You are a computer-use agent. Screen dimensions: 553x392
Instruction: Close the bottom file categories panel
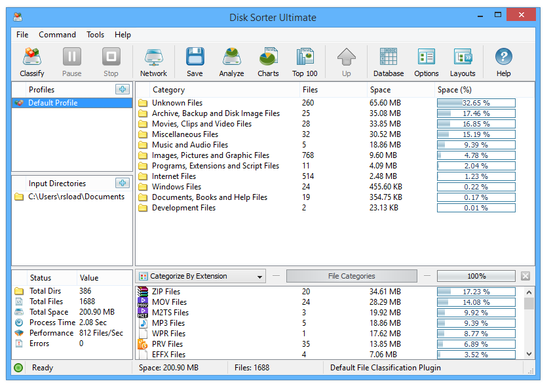click(526, 276)
